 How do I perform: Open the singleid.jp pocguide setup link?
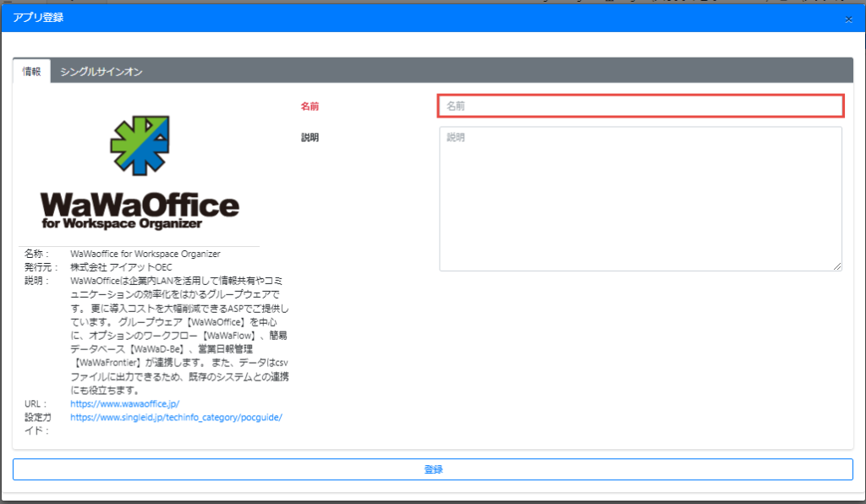tap(175, 417)
